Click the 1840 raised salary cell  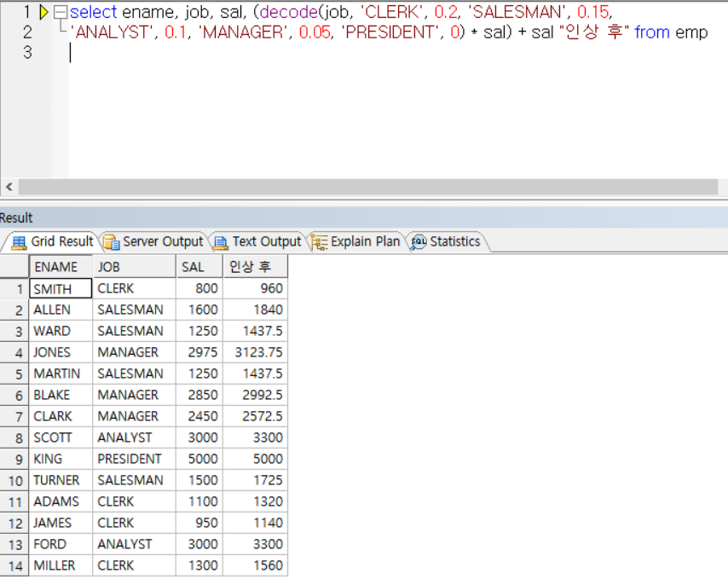(x=256, y=310)
